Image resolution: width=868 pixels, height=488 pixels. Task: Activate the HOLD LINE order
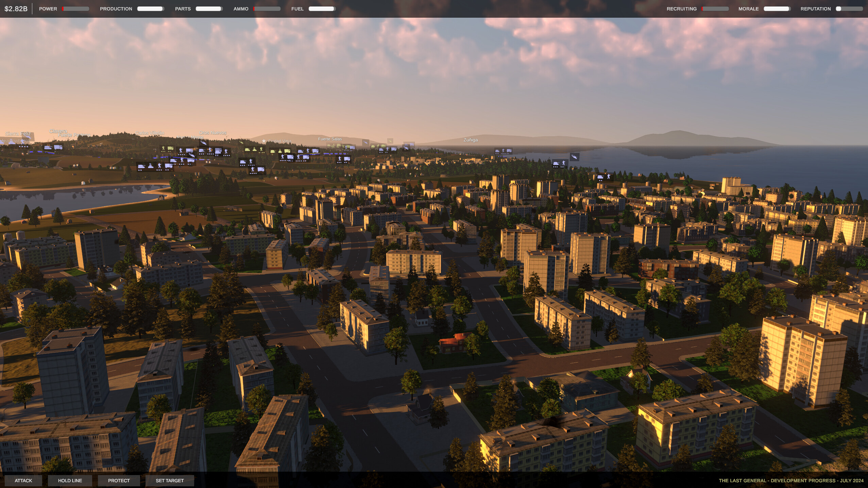pos(70,481)
